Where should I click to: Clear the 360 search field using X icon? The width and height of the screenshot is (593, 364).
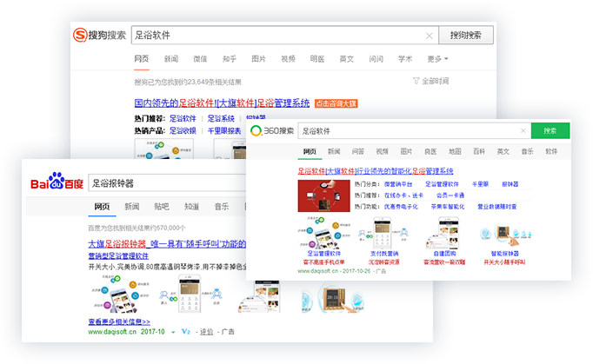click(x=522, y=131)
